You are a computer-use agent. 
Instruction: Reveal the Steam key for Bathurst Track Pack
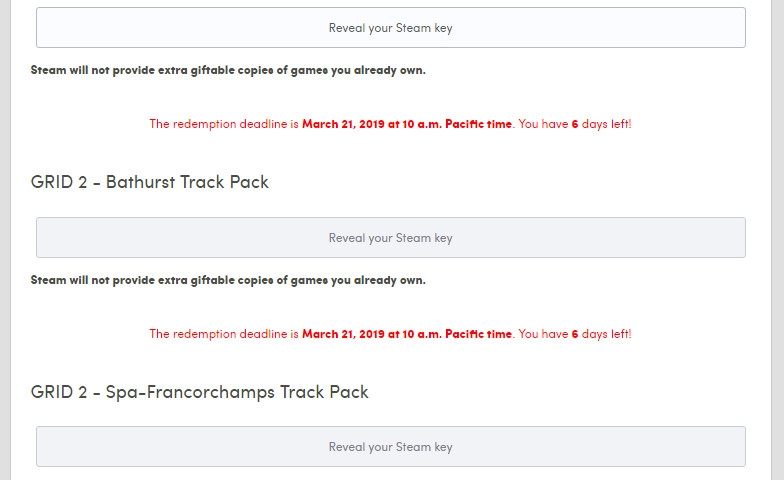coord(390,238)
